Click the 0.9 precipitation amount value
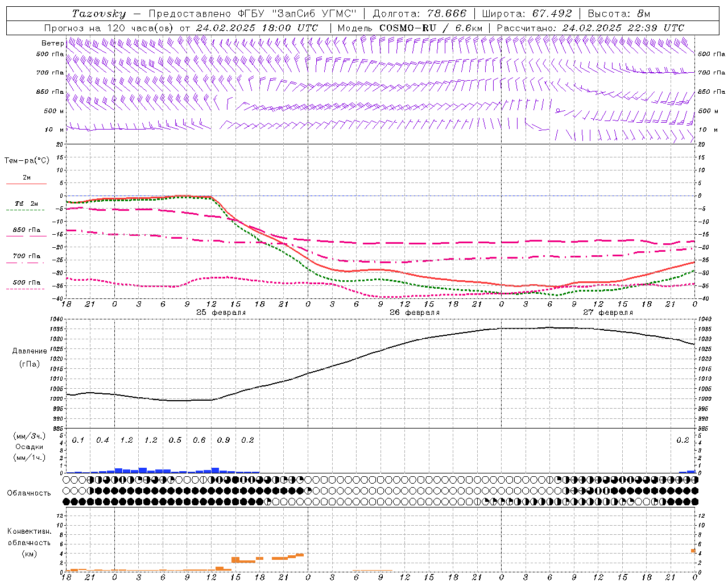This screenshot has height=582, width=728. tap(224, 440)
